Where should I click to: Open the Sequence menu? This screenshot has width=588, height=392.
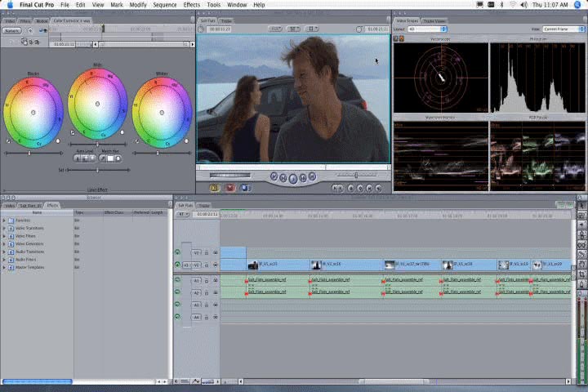coord(165,5)
